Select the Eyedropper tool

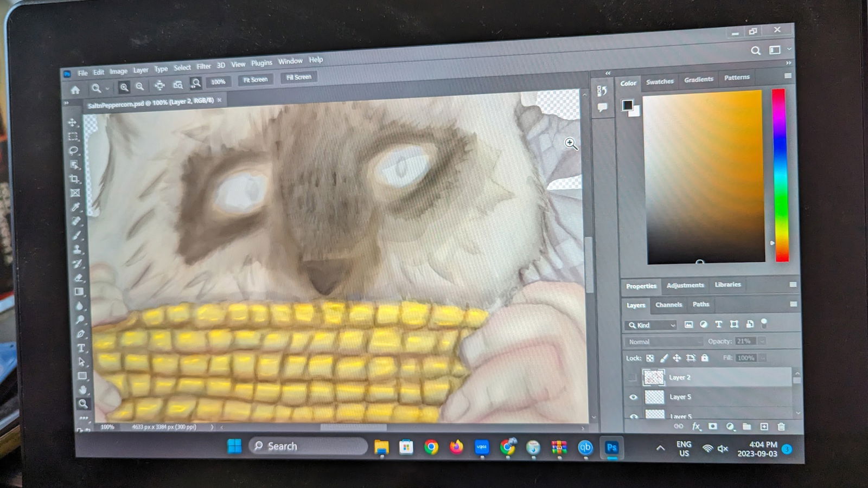(75, 207)
